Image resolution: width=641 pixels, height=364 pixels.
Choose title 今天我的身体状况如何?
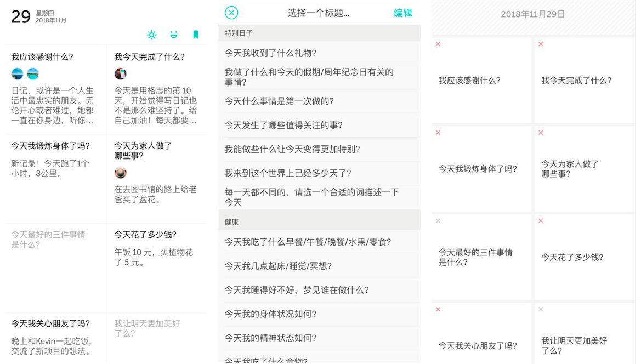click(x=270, y=314)
